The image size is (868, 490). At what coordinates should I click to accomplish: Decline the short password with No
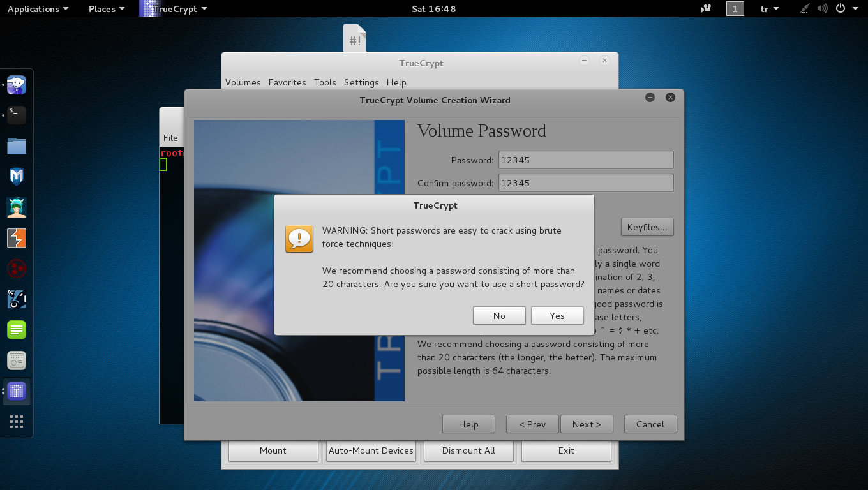point(499,316)
